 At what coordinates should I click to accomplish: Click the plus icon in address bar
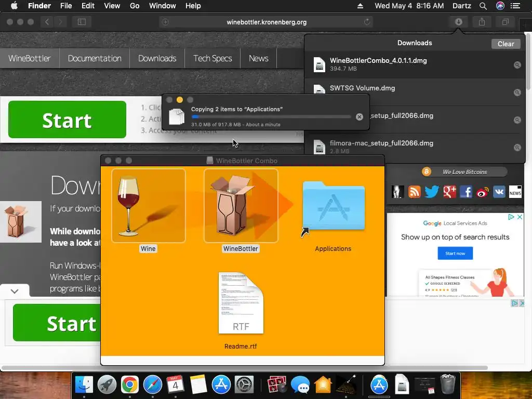[165, 22]
